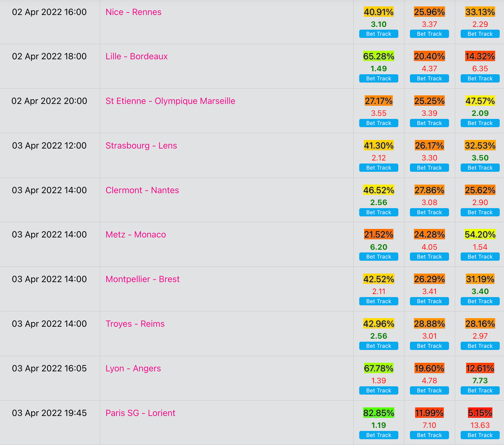Click Bet Track under Bordeaux 6.35 odds
This screenshot has height=445, width=504.
click(480, 79)
